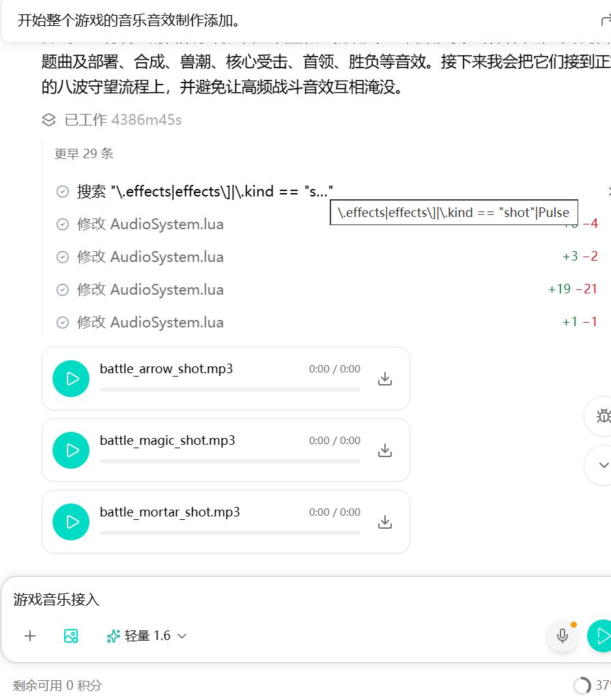
Task: Play battle_arrow_shot.mp3 audio
Action: coord(71,379)
